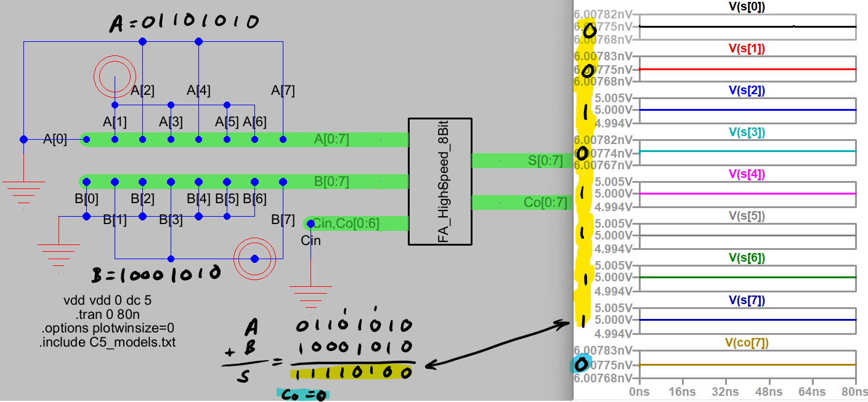
Task: Click the .tran 0 80n directive
Action: tap(107, 314)
